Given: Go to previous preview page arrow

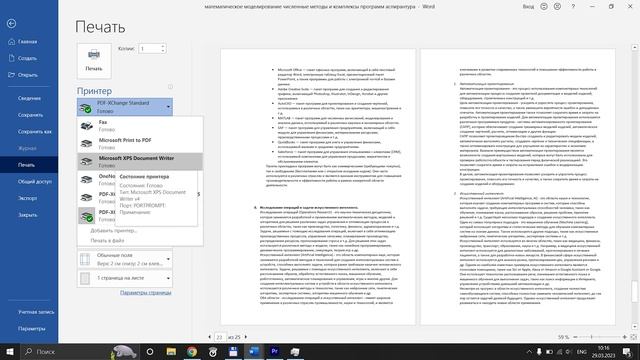Looking at the screenshot, I should click(210, 337).
